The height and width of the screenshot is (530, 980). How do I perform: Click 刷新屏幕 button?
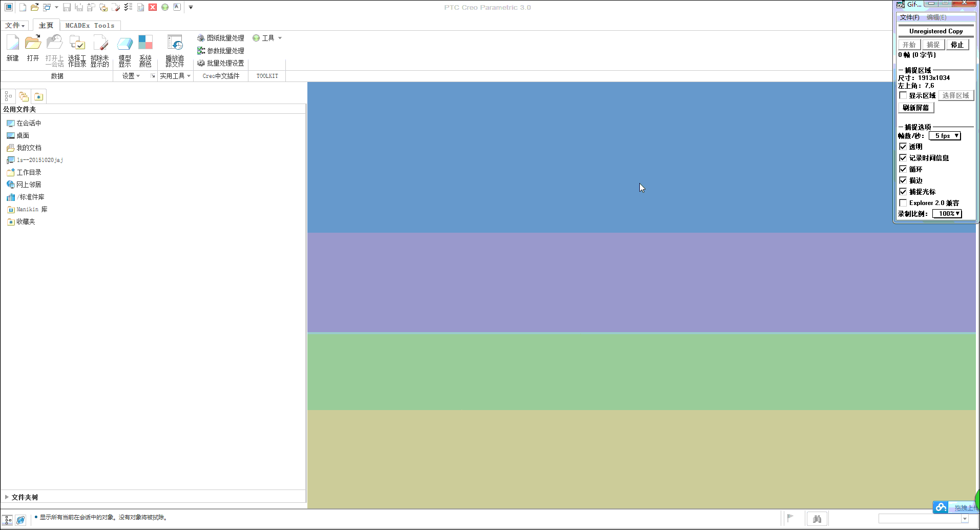(x=916, y=108)
